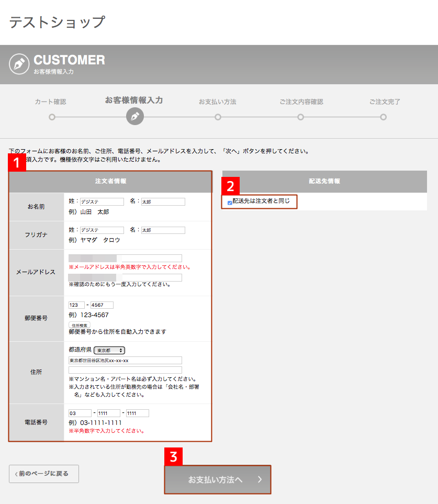Click the empty second address line field
Image resolution: width=438 pixels, height=504 pixels.
[125, 370]
